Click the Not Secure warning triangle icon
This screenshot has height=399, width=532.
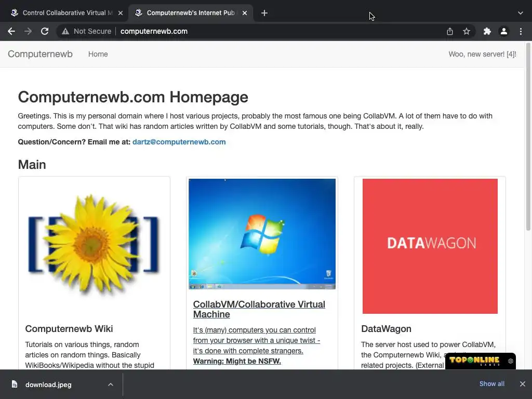pos(65,31)
